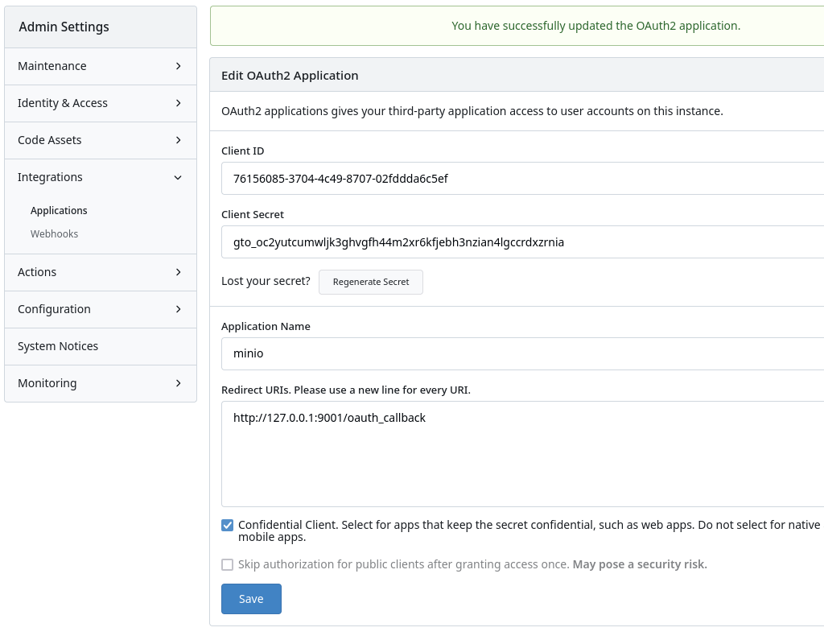Click the Client Secret field
Viewport: 824px width, 644px height.
click(523, 242)
